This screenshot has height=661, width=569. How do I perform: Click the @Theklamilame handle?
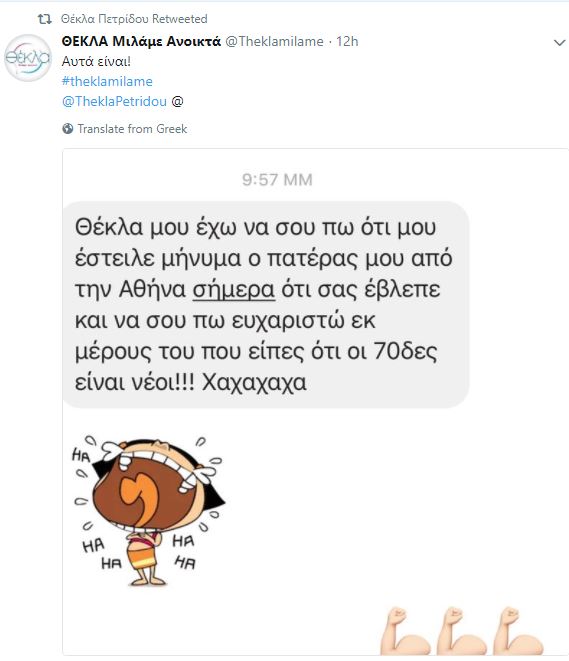(x=274, y=41)
